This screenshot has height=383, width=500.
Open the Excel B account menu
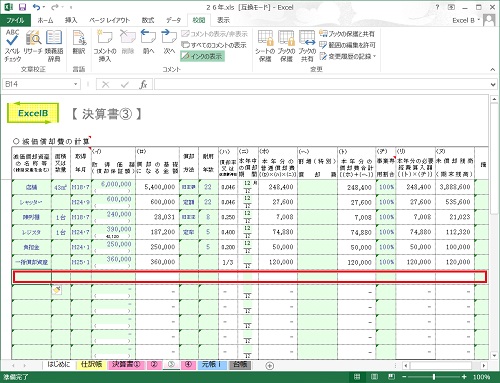(x=465, y=20)
